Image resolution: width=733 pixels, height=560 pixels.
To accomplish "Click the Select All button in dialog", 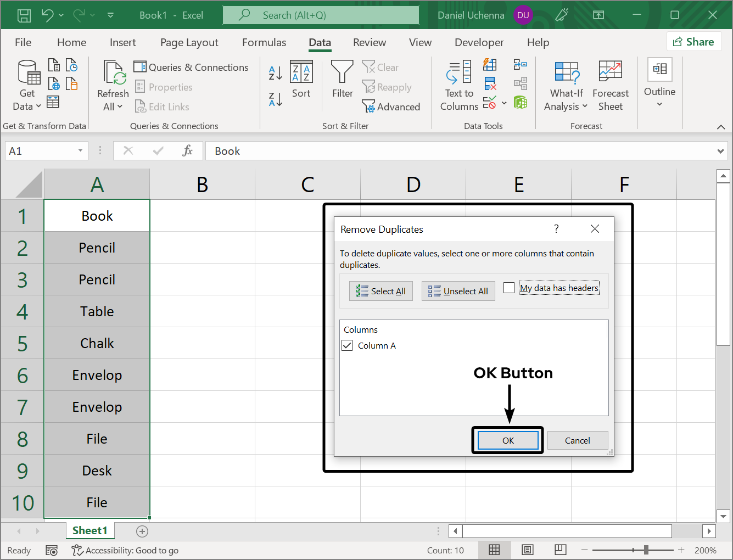I will [381, 291].
